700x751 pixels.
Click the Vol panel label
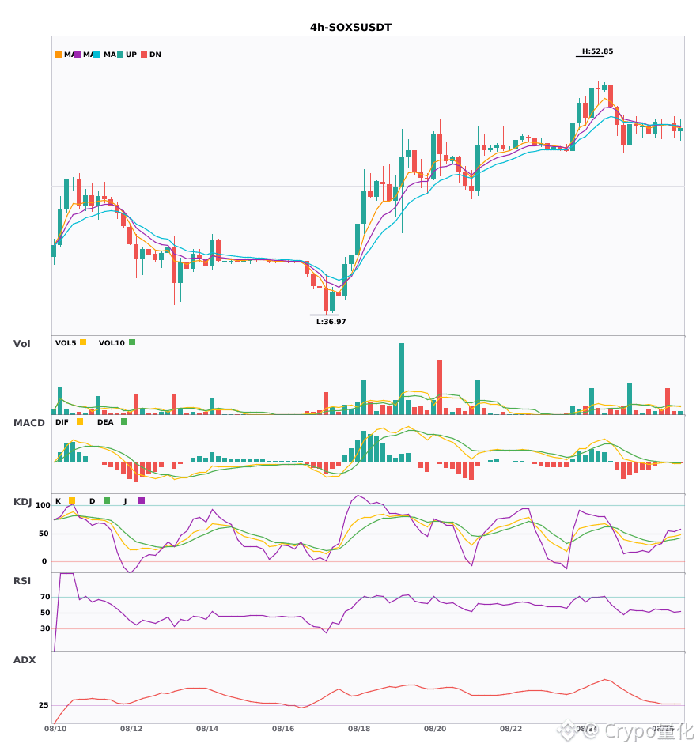pyautogui.click(x=21, y=344)
